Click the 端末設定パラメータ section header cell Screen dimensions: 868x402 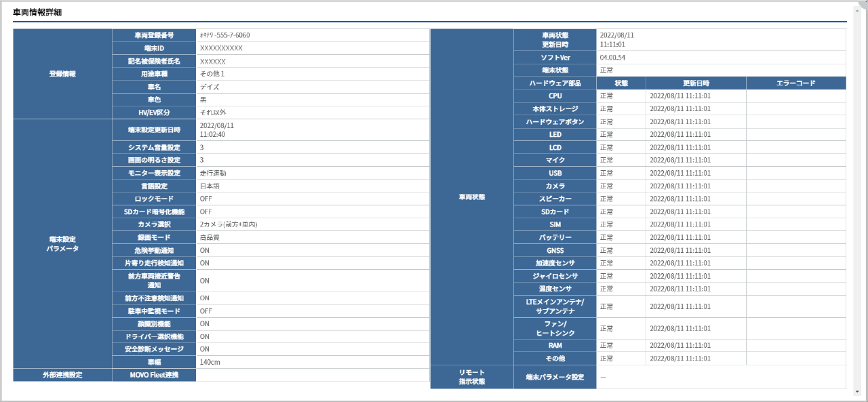62,244
